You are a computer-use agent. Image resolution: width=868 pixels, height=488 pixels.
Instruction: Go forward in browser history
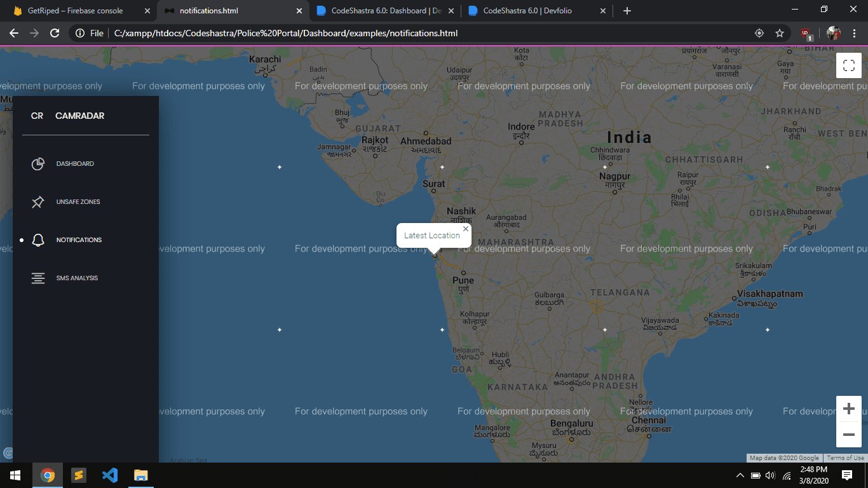tap(34, 33)
